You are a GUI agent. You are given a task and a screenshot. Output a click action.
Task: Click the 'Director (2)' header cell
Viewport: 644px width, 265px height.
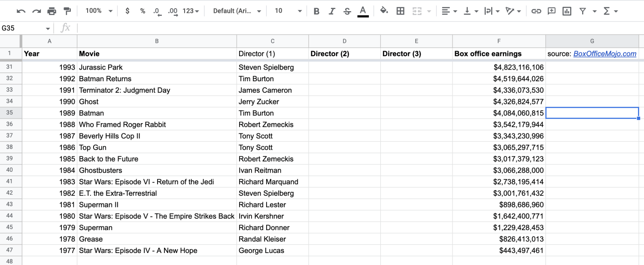[344, 54]
